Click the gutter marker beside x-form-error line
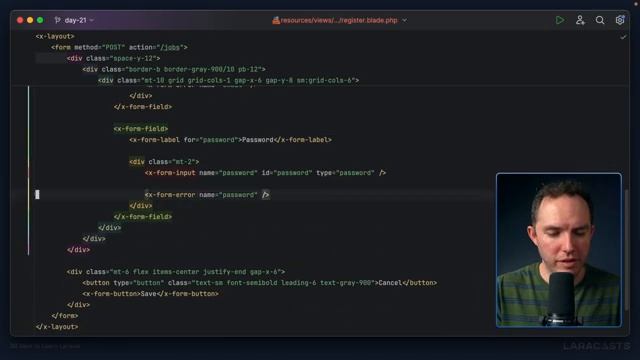 coord(38,195)
